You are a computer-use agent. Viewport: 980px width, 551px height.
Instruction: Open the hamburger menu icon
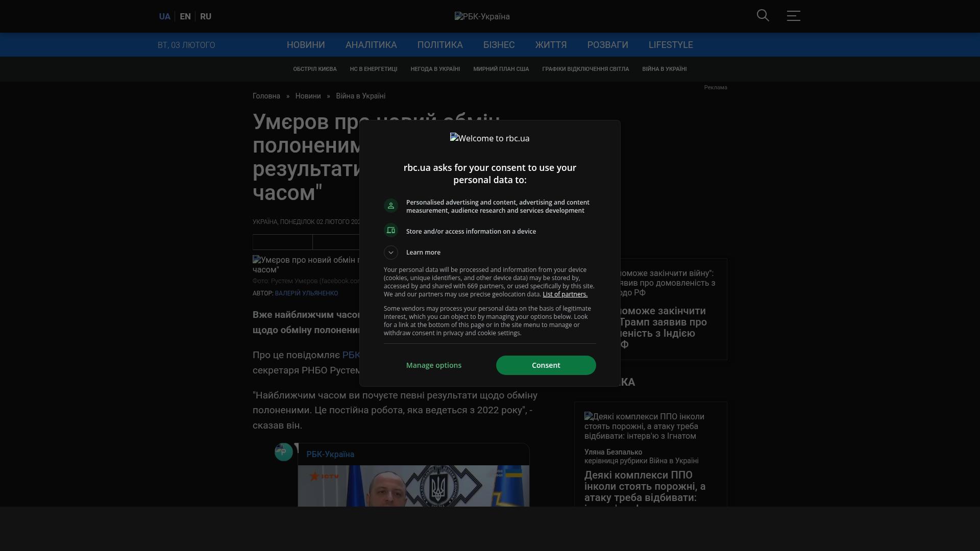pos(793,16)
